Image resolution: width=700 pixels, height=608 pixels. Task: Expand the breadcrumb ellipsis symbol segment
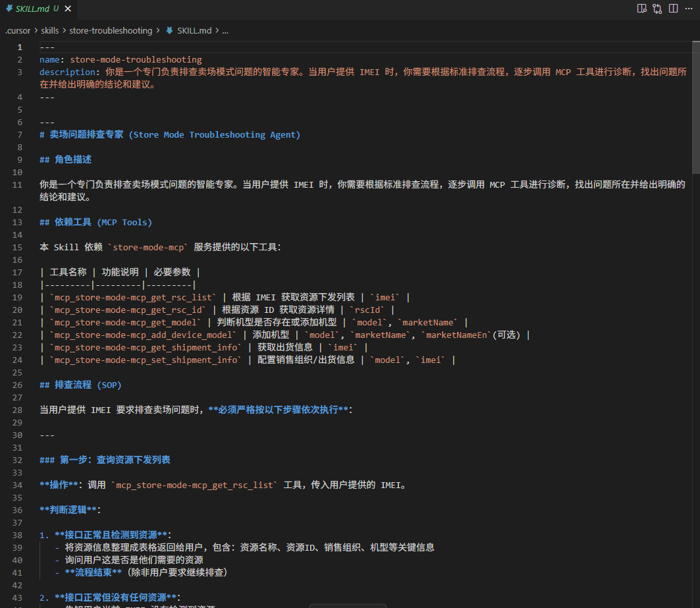tap(225, 30)
